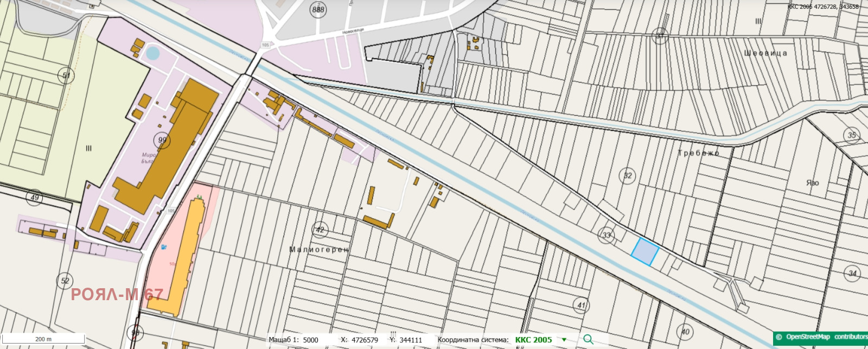Expand coordinate system list via green arrow
The image size is (868, 349).
coord(564,340)
